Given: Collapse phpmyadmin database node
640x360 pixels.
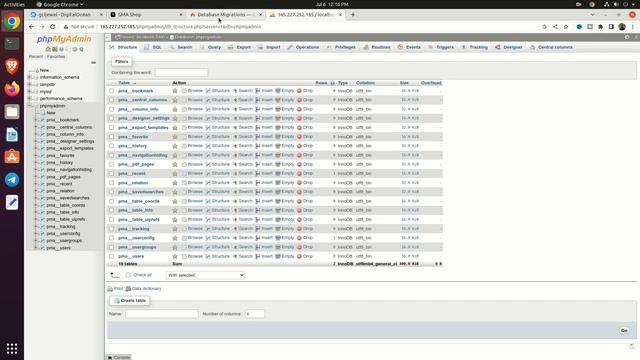Looking at the screenshot, I should 29,106.
